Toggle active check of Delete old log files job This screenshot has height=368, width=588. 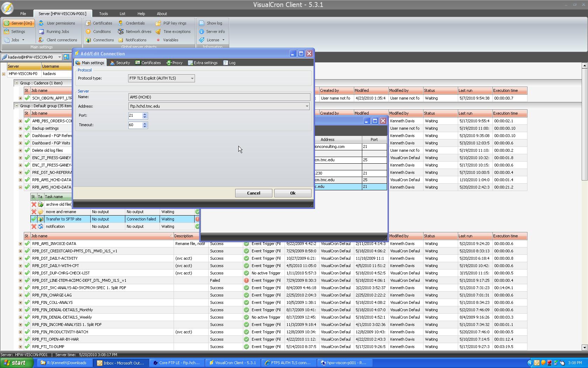pyautogui.click(x=27, y=150)
